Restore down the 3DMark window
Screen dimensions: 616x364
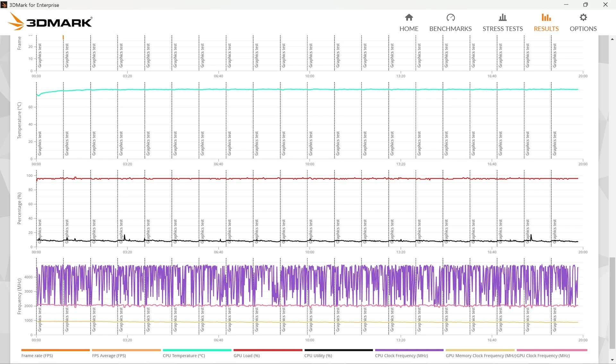[586, 4]
